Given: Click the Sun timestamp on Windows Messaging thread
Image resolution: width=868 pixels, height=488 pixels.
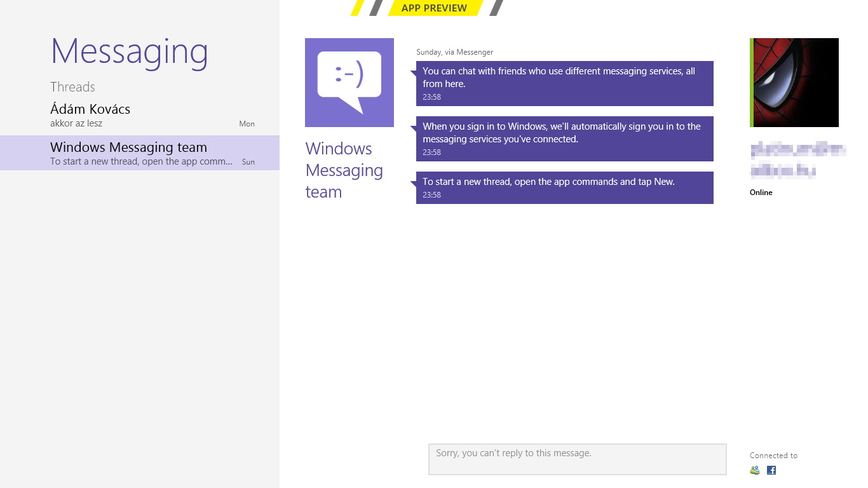Looking at the screenshot, I should point(248,162).
